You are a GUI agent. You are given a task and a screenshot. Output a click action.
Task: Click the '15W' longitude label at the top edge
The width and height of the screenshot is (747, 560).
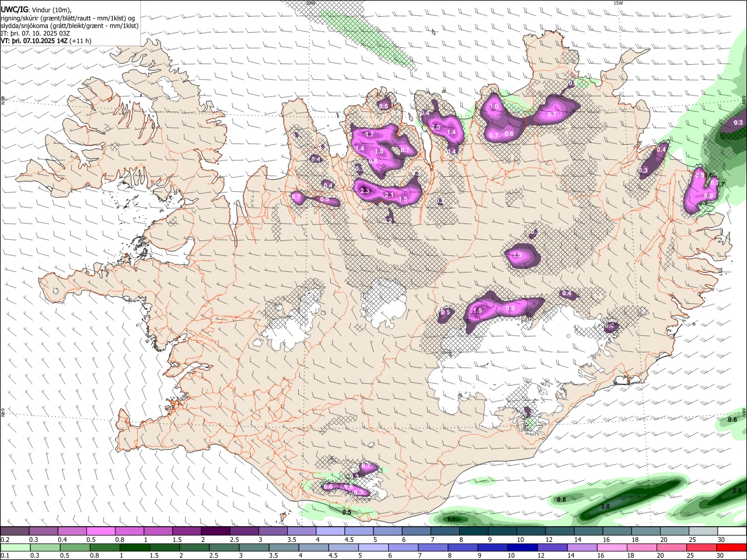pos(618,3)
